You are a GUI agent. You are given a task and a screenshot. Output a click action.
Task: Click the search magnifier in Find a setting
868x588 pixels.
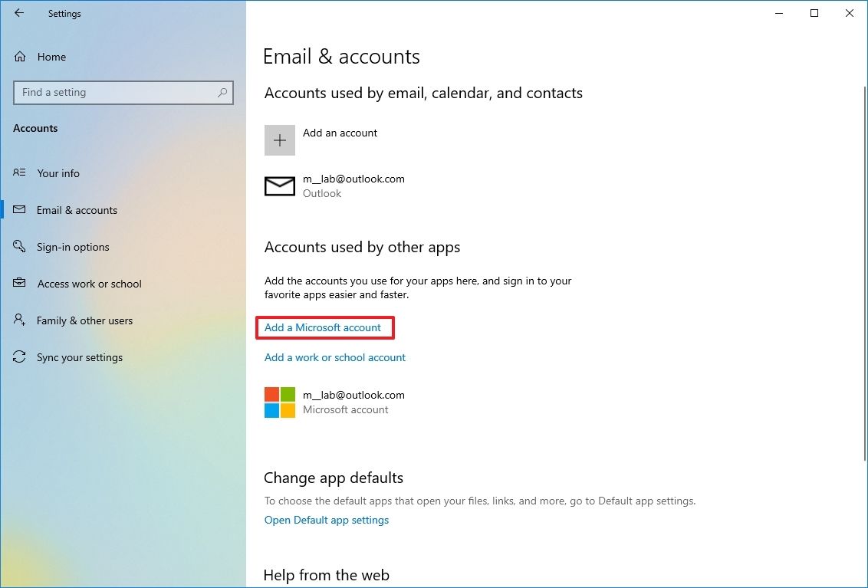pyautogui.click(x=222, y=93)
